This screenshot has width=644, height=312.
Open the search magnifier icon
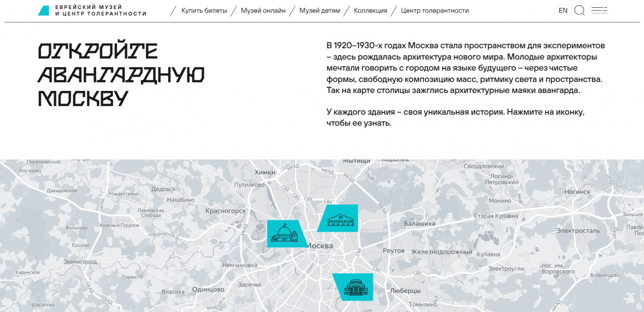click(x=579, y=10)
